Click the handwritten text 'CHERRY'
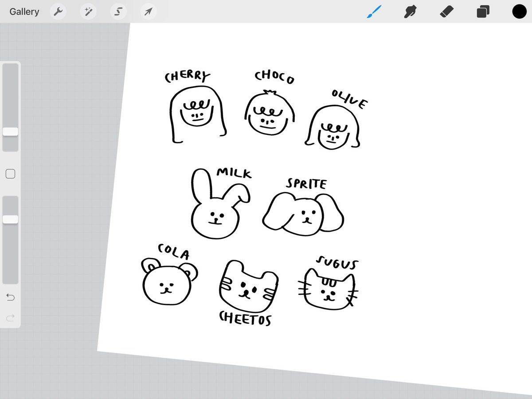This screenshot has width=532, height=399. click(x=188, y=77)
